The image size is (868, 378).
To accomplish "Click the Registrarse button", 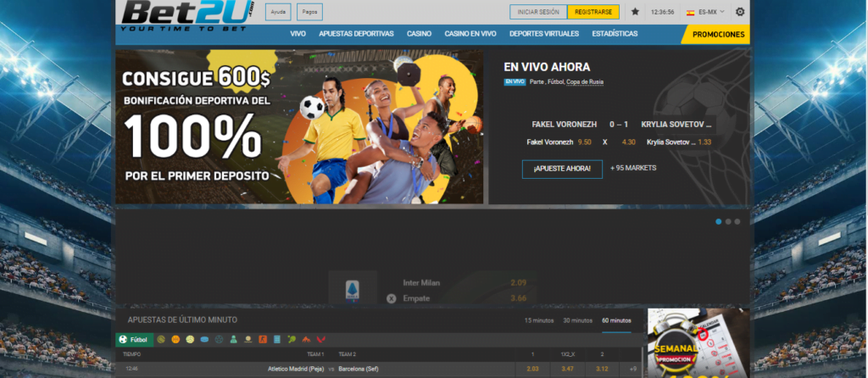I will point(593,12).
